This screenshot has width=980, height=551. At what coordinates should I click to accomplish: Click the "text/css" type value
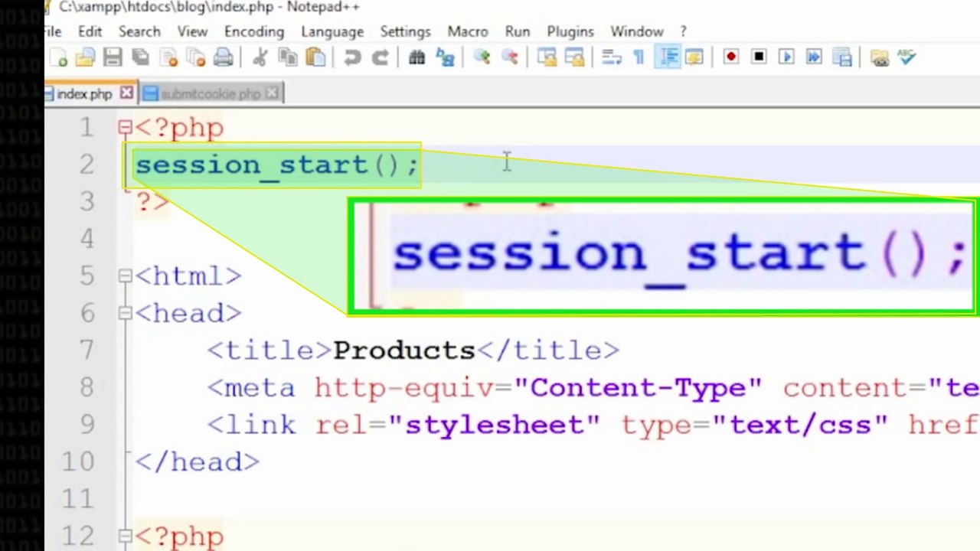[800, 425]
